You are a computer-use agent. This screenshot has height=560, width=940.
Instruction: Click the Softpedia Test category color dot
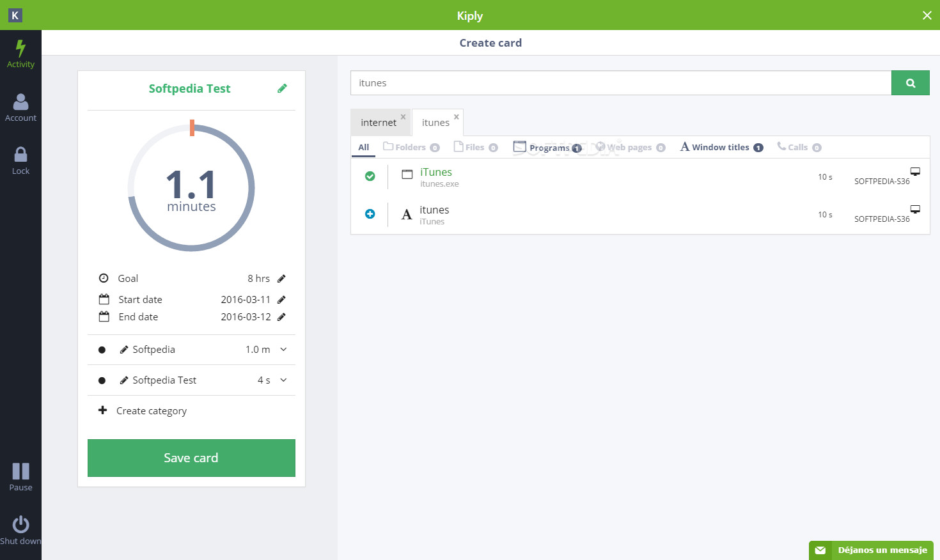102,380
